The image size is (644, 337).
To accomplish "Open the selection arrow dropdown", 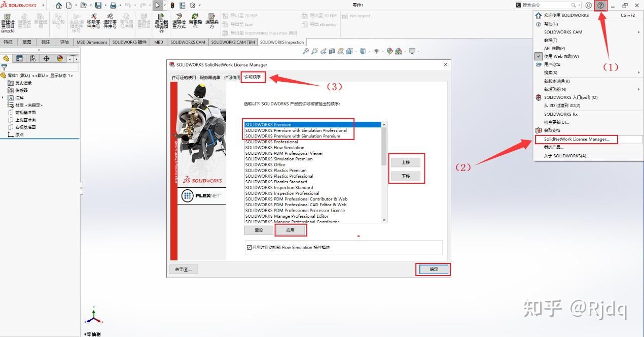I will [x=165, y=5].
